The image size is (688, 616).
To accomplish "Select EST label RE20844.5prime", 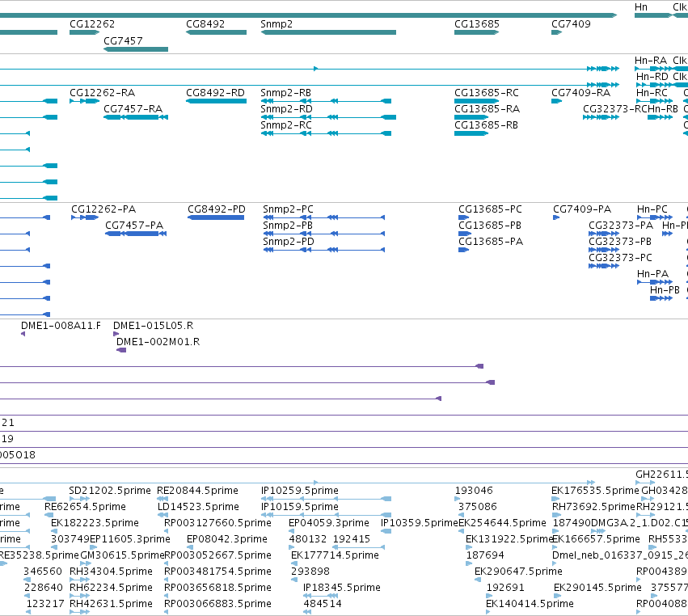I will click(x=197, y=491).
